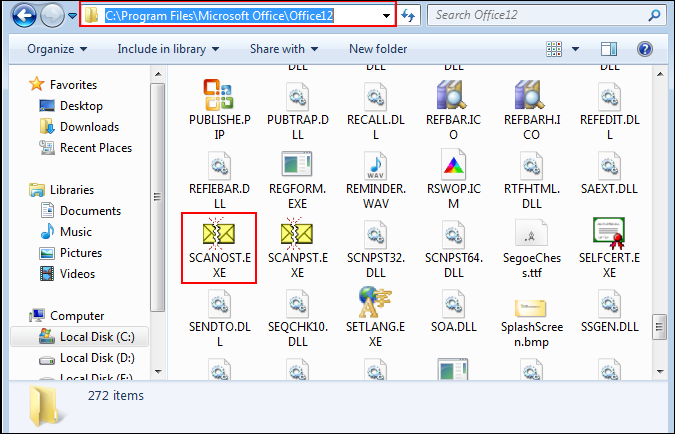Select the SCANPST.EXE repair tool
Screen dimensions: 675x434
pos(297,248)
